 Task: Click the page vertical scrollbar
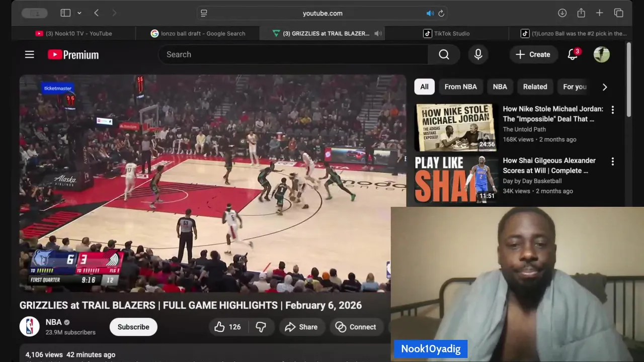coord(628,80)
